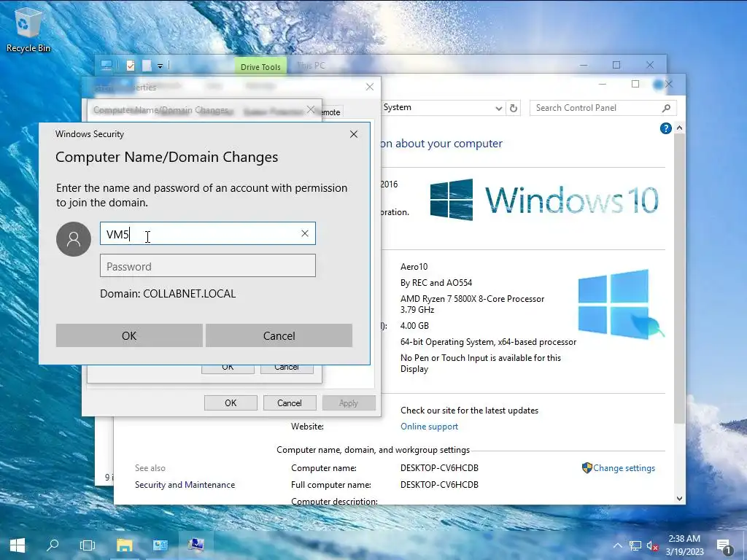747x560 pixels.
Task: Show the clock reading 2:38 AM
Action: click(684, 539)
